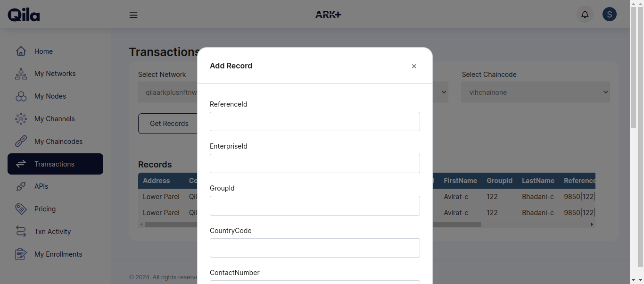
Task: Expand the Select Network dropdown
Action: [x=168, y=92]
